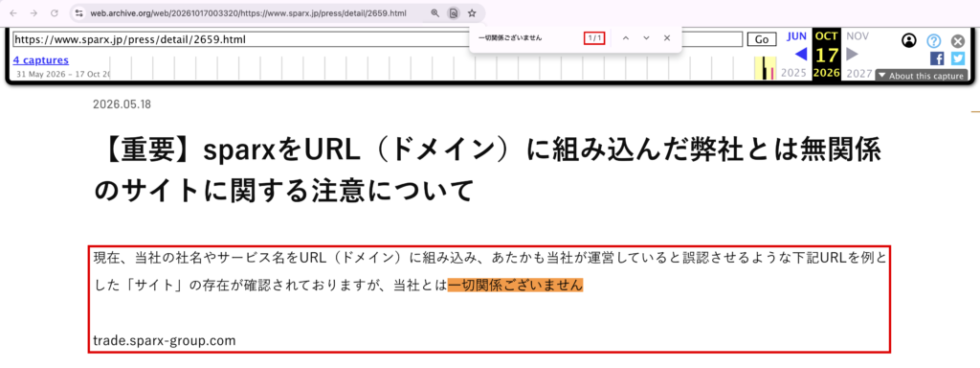
Task: Click the browser forward arrow
Action: [x=33, y=12]
